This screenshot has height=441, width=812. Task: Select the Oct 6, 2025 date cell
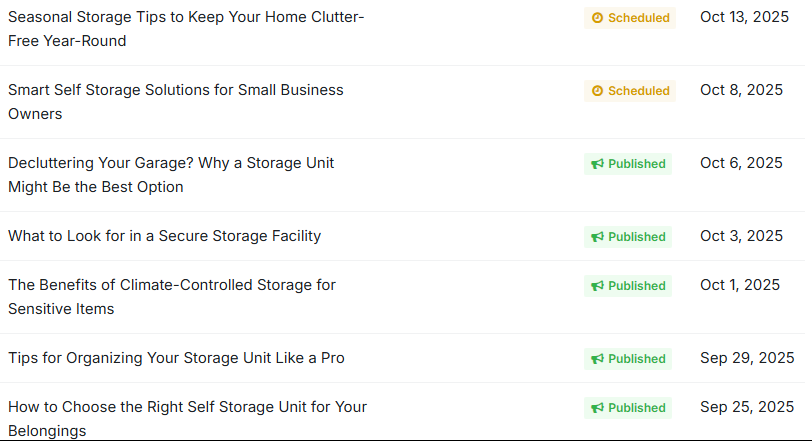click(x=741, y=163)
